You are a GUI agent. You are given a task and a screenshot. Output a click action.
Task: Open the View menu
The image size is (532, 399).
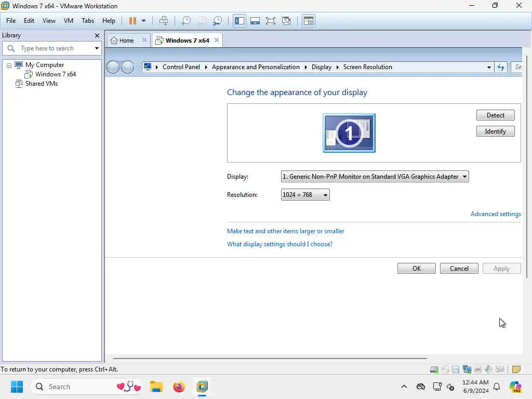[49, 21]
